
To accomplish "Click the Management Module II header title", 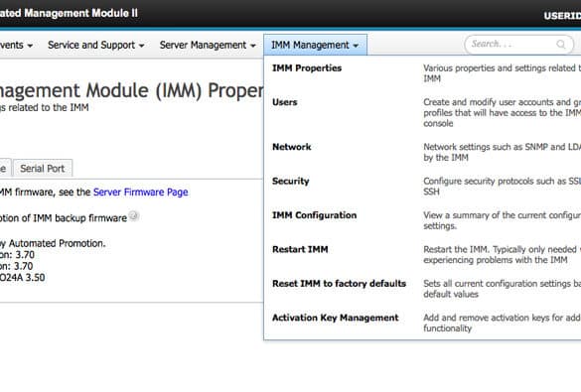I will pyautogui.click(x=69, y=13).
